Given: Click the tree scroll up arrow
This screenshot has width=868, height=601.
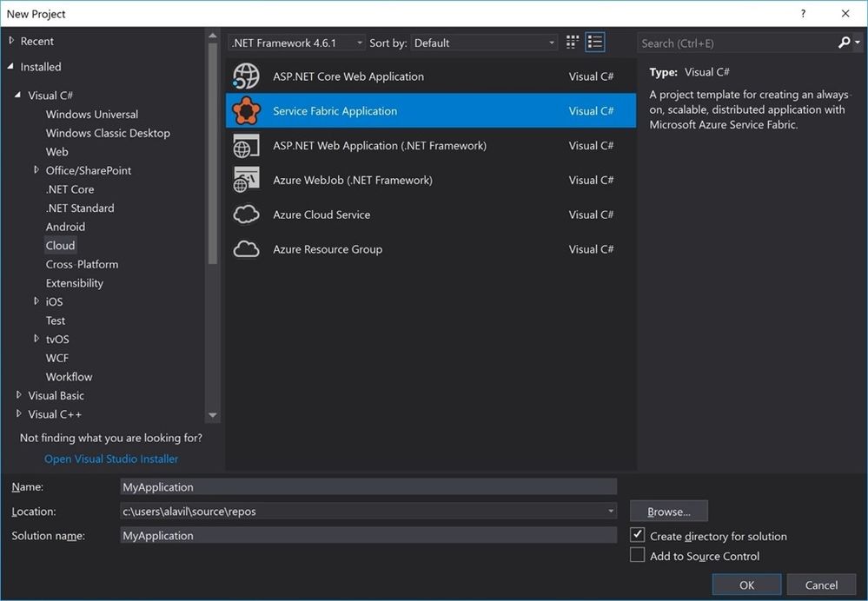Looking at the screenshot, I should pos(213,36).
